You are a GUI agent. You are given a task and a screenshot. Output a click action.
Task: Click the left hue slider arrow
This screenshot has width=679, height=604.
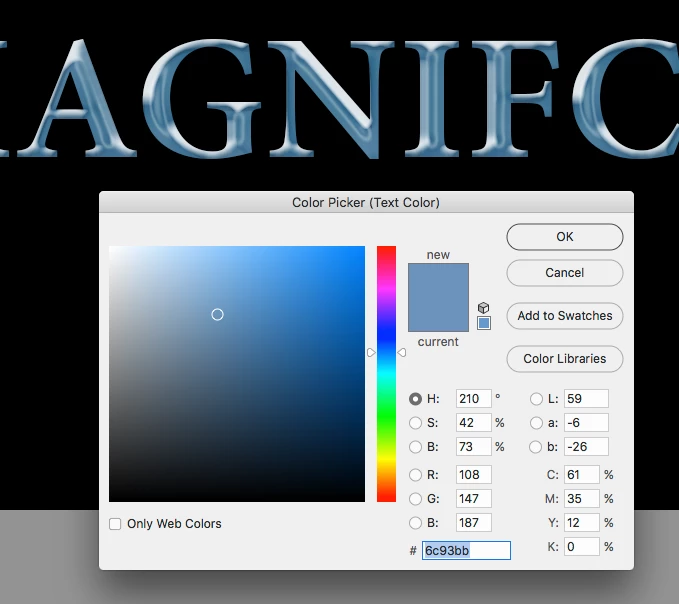(371, 353)
